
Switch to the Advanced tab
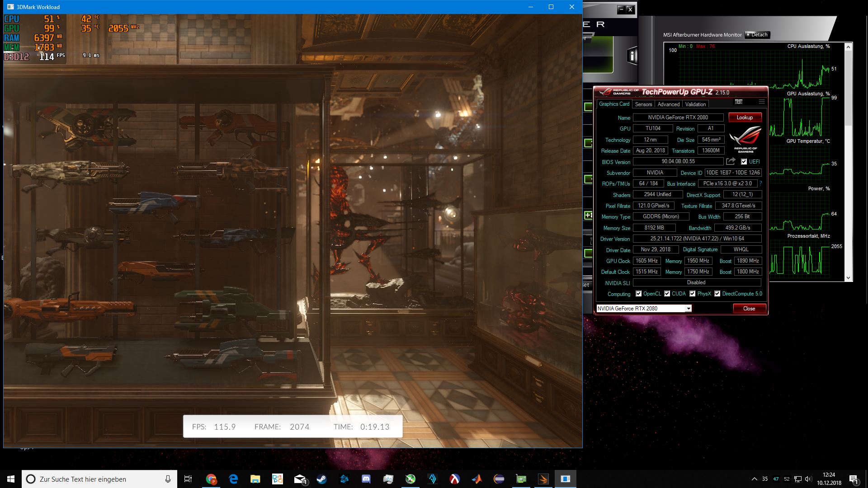[668, 104]
